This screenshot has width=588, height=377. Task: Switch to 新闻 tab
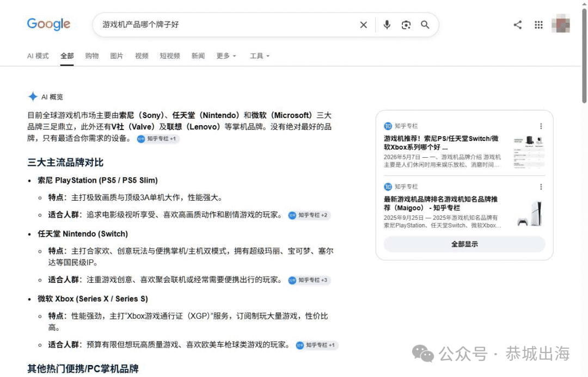[x=198, y=56]
